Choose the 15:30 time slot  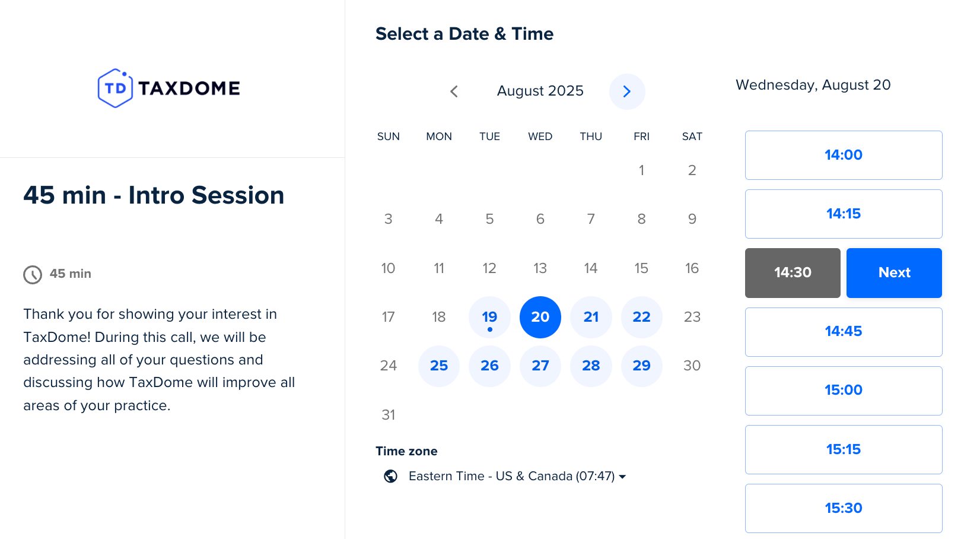coord(843,508)
